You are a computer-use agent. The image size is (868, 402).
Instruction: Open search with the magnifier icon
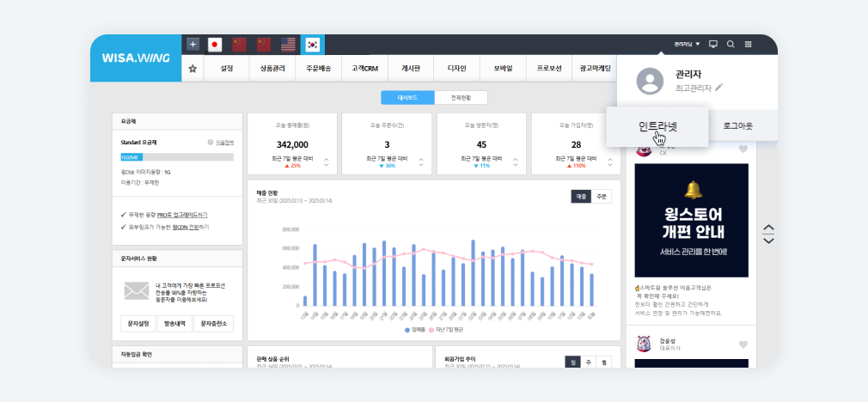pyautogui.click(x=730, y=44)
